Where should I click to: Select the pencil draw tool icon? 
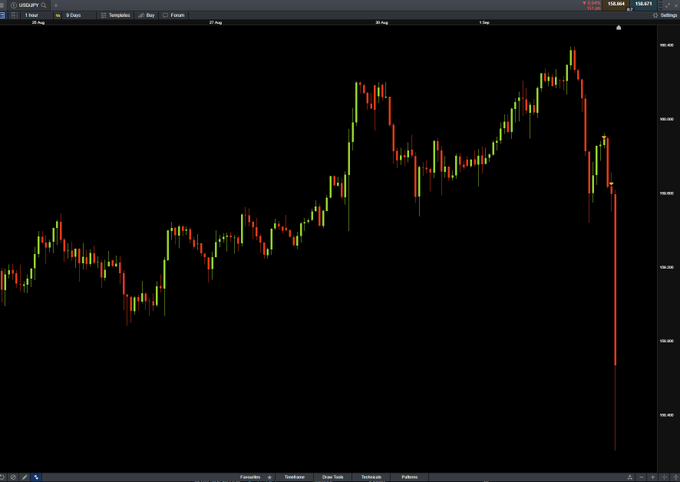25,477
